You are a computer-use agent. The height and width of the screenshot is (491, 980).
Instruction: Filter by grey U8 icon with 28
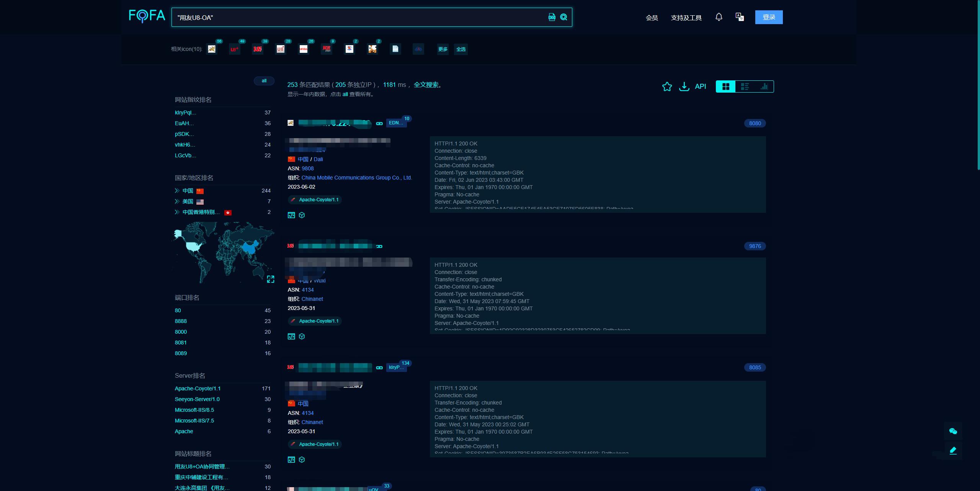(281, 49)
